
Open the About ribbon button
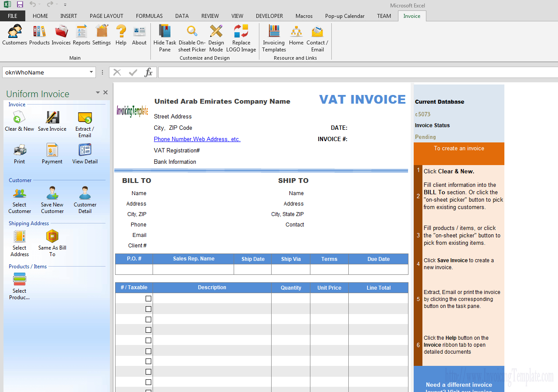[x=139, y=35]
